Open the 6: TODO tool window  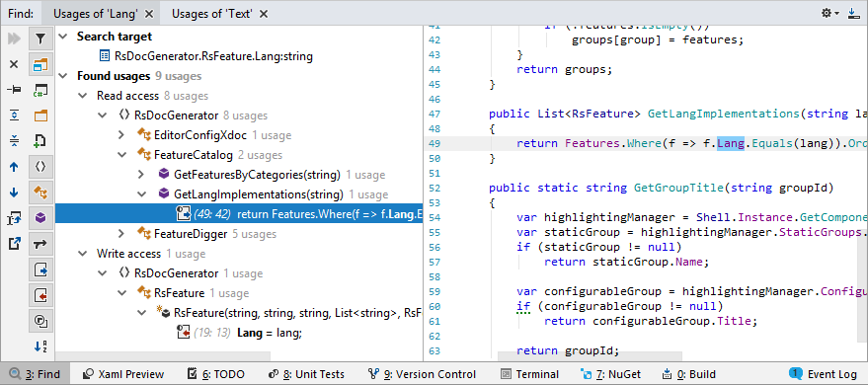(215, 374)
